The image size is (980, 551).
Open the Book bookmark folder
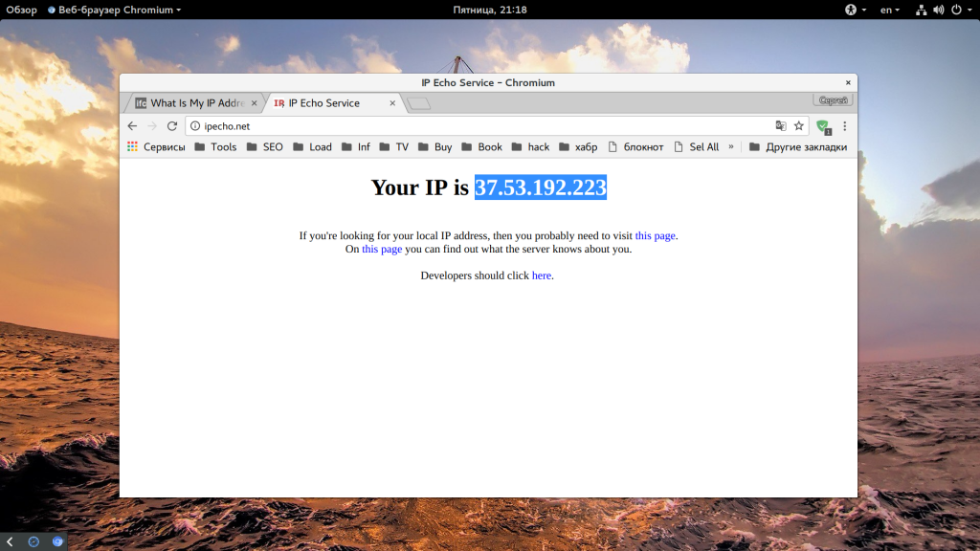[482, 146]
